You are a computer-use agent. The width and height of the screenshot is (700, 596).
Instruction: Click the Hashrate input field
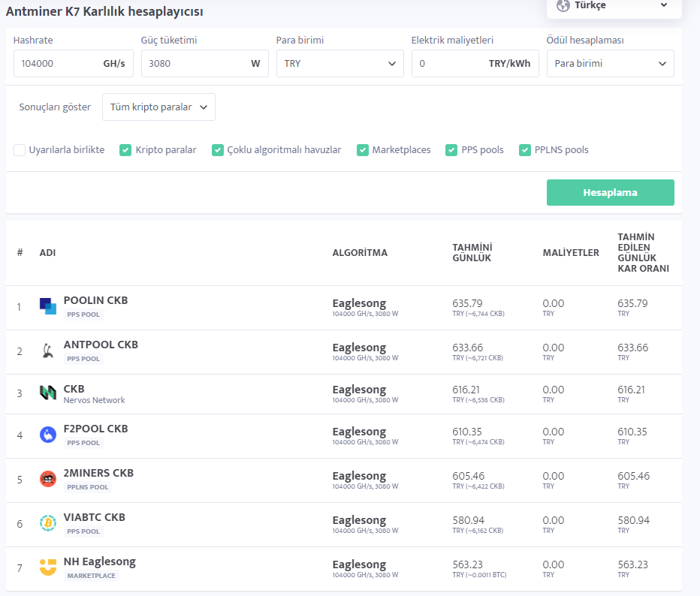click(x=57, y=64)
